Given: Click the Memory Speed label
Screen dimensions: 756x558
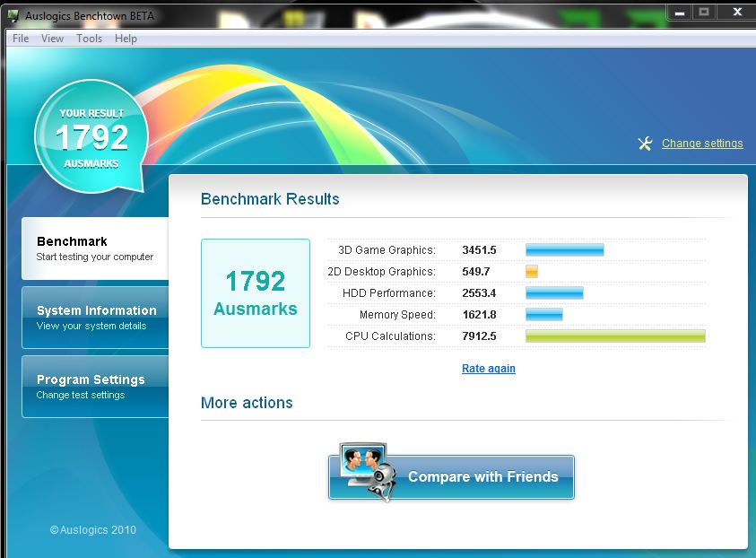Looking at the screenshot, I should [x=397, y=315].
